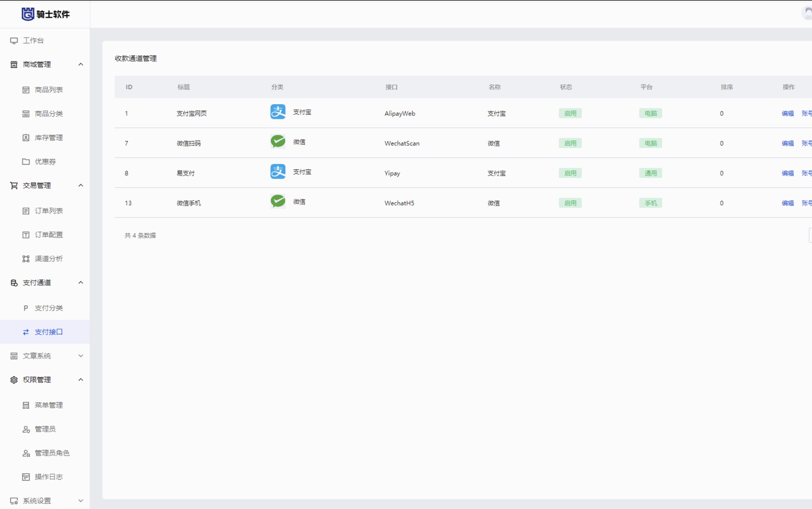
Task: Click the WeChat icon in the 微信手机 row
Action: click(278, 201)
